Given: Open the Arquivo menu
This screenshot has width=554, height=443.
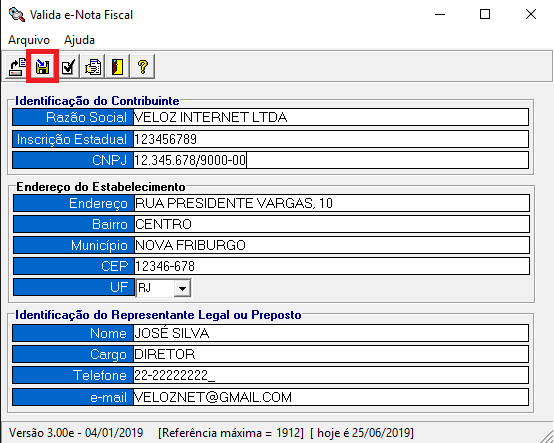Looking at the screenshot, I should (x=29, y=40).
